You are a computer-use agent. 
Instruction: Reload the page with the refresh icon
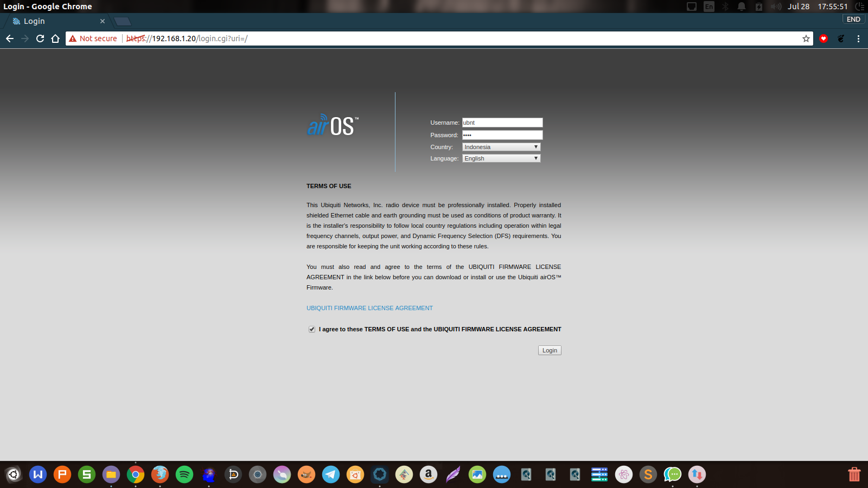40,38
